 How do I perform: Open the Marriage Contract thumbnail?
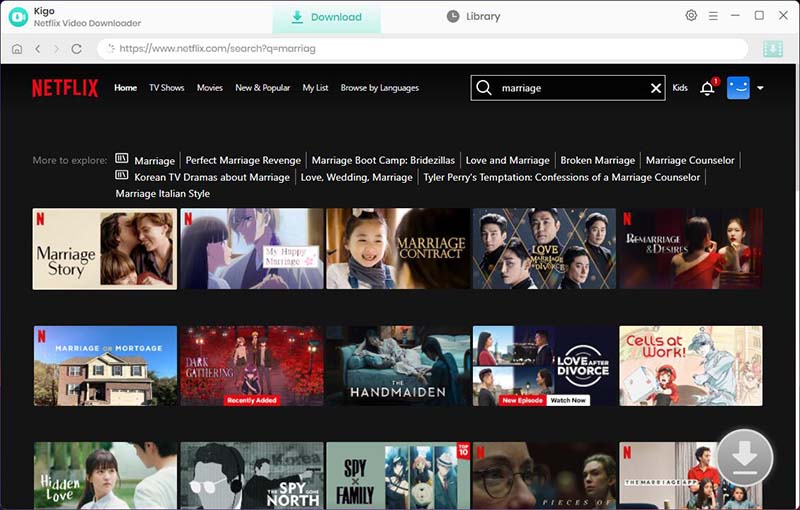pos(398,249)
